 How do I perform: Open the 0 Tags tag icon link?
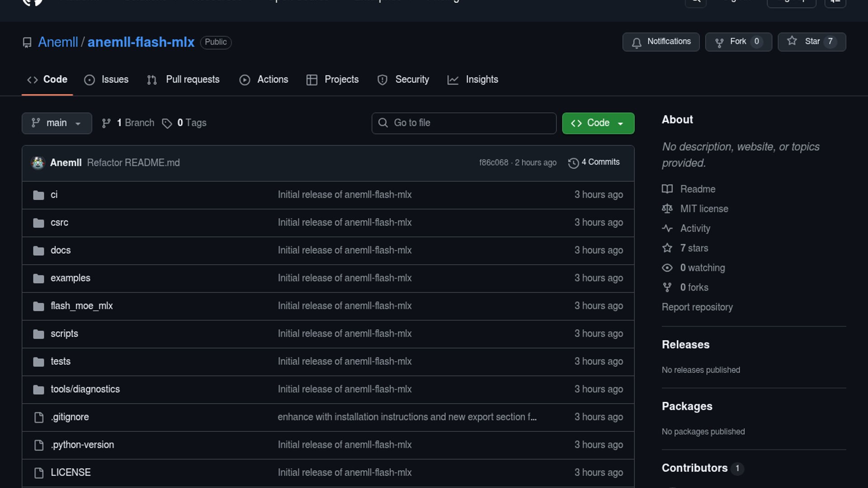pos(167,123)
